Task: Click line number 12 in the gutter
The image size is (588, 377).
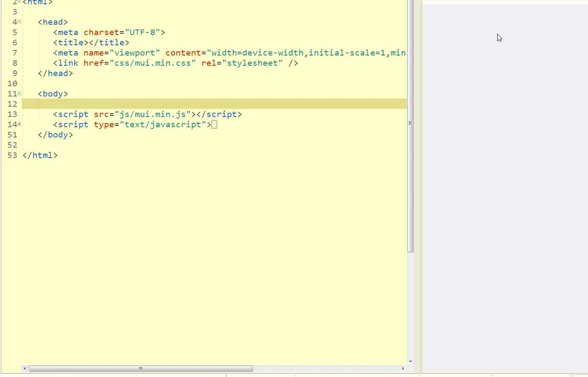Action: [12, 104]
